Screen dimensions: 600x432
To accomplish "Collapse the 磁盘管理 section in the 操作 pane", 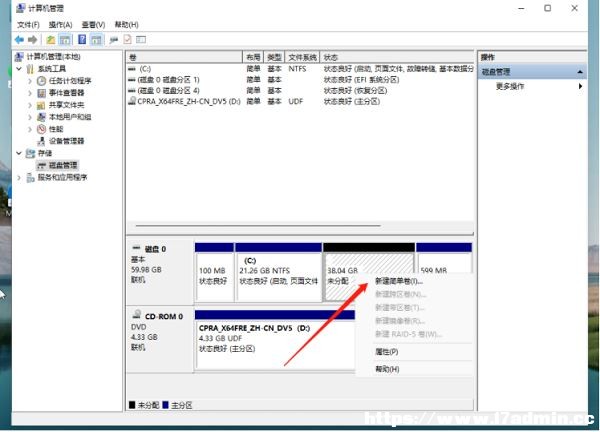I will (x=580, y=72).
